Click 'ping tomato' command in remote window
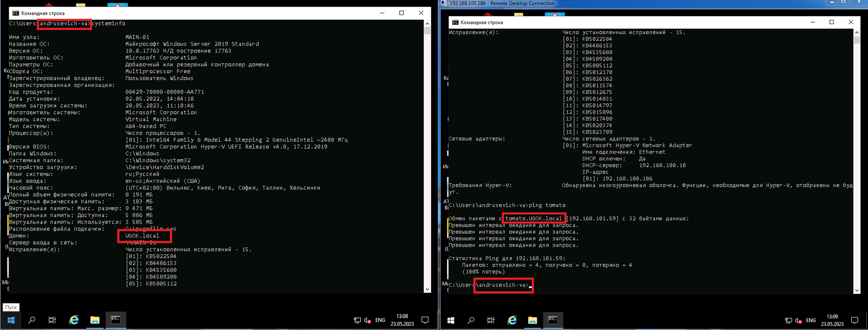868x330 pixels. pos(547,205)
